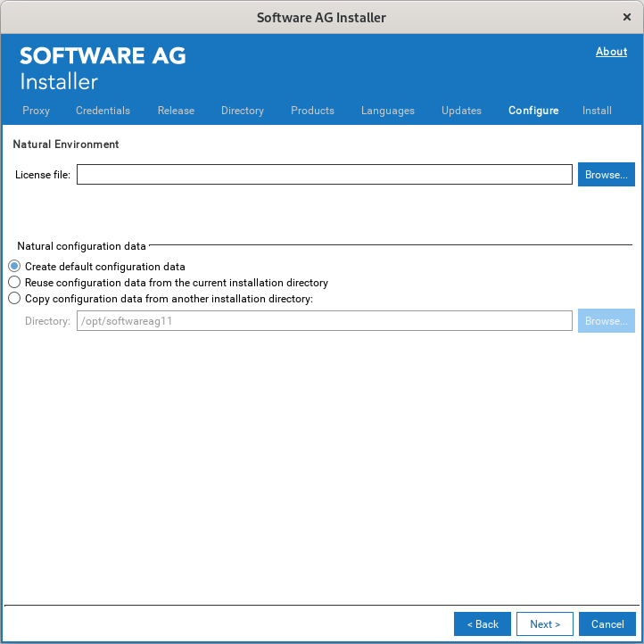
Task: Proceed with the Next button
Action: click(544, 624)
